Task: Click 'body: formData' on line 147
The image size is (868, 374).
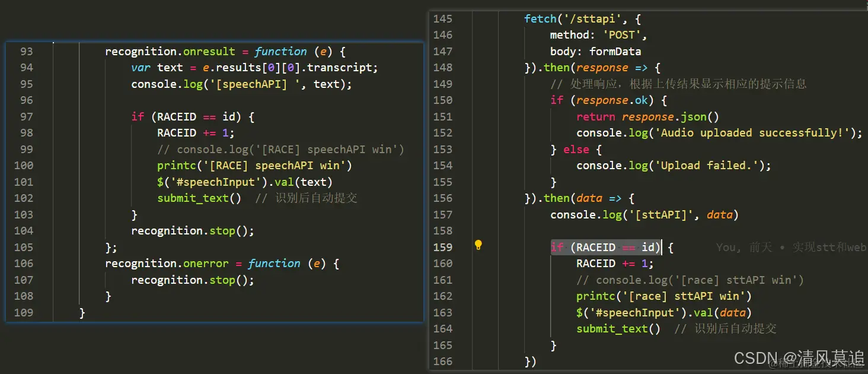Action: tap(596, 52)
